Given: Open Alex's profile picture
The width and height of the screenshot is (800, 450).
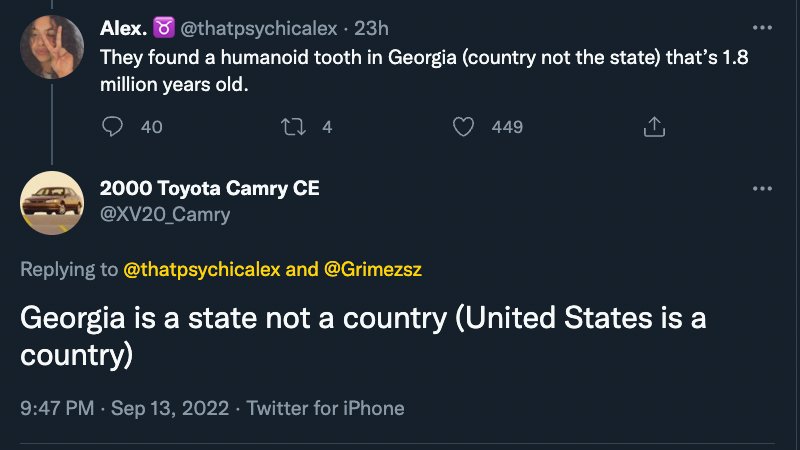Looking at the screenshot, I should pos(52,47).
